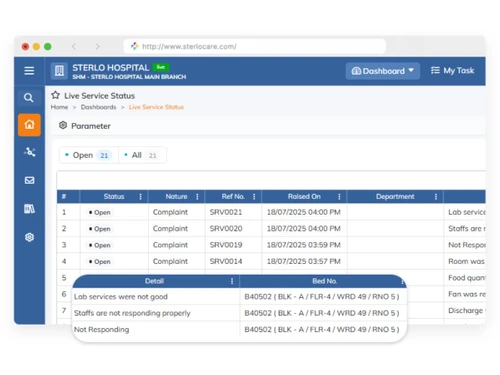Go to the orange Home sidebar icon

coord(29,125)
